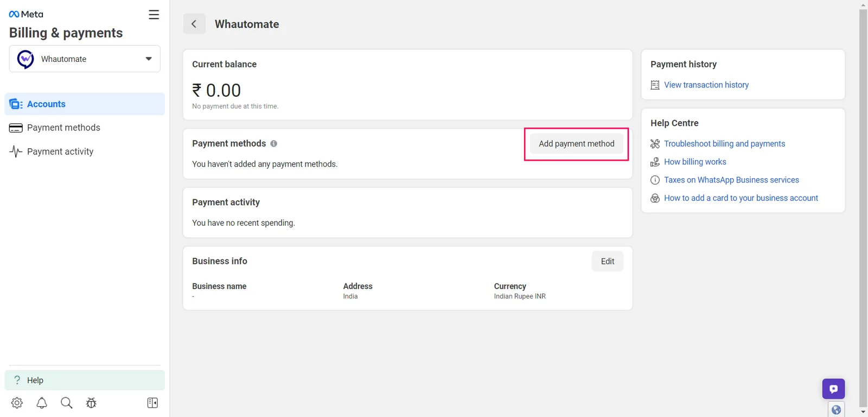This screenshot has width=868, height=417.
Task: Open Troubleshoot billing and payments link
Action: (724, 144)
